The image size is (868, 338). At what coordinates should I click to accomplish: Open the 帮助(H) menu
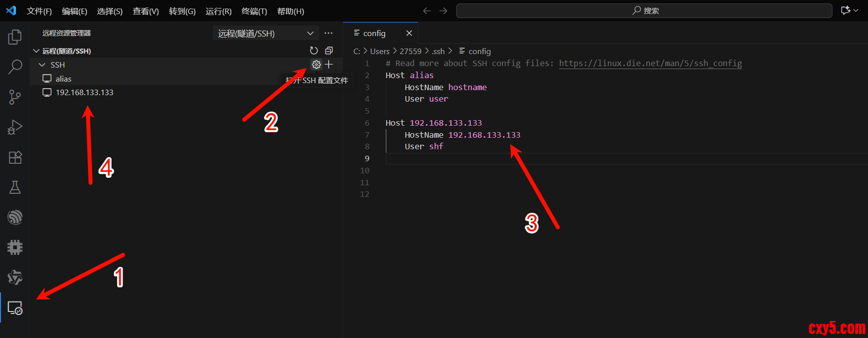291,11
